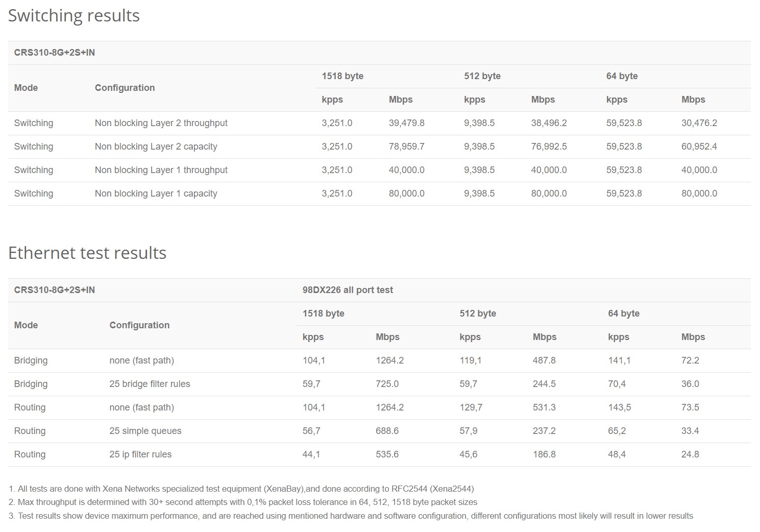Click the Non blocking Layer 1 throughput cell
760x532 pixels.
(161, 170)
